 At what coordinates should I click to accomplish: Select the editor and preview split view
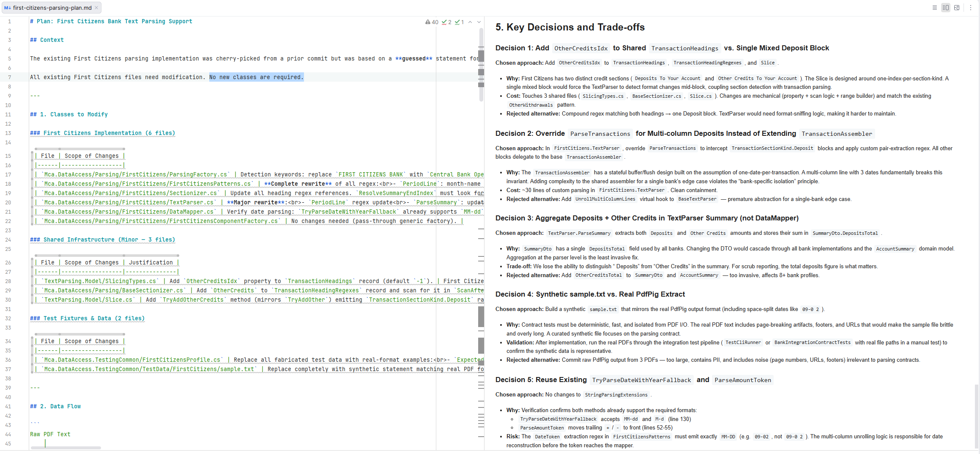click(x=946, y=8)
